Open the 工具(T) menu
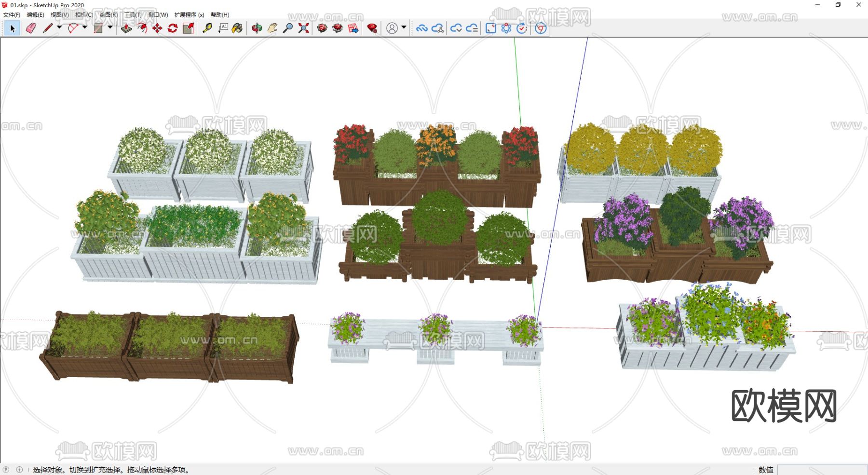The height and width of the screenshot is (475, 868). 133,15
